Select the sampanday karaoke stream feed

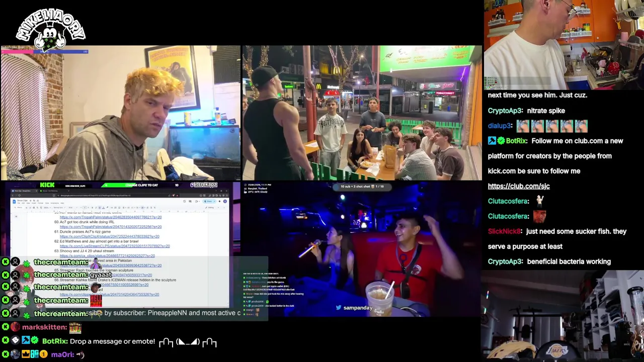pyautogui.click(x=362, y=249)
